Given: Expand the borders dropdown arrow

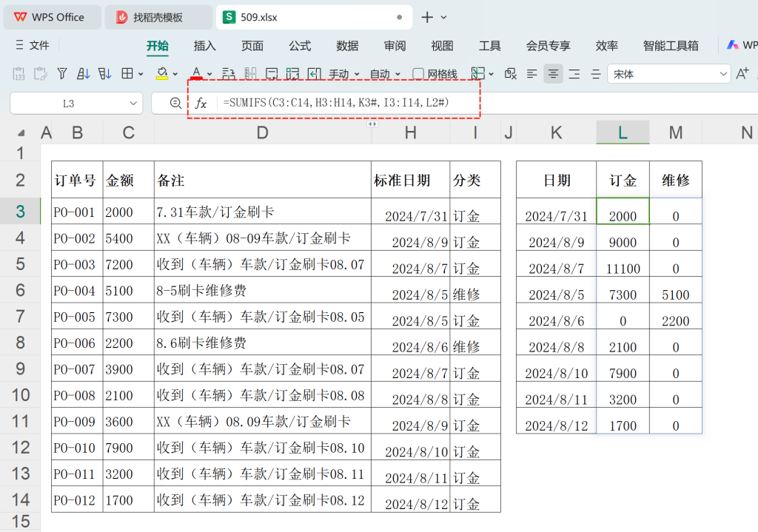Looking at the screenshot, I should tap(141, 75).
